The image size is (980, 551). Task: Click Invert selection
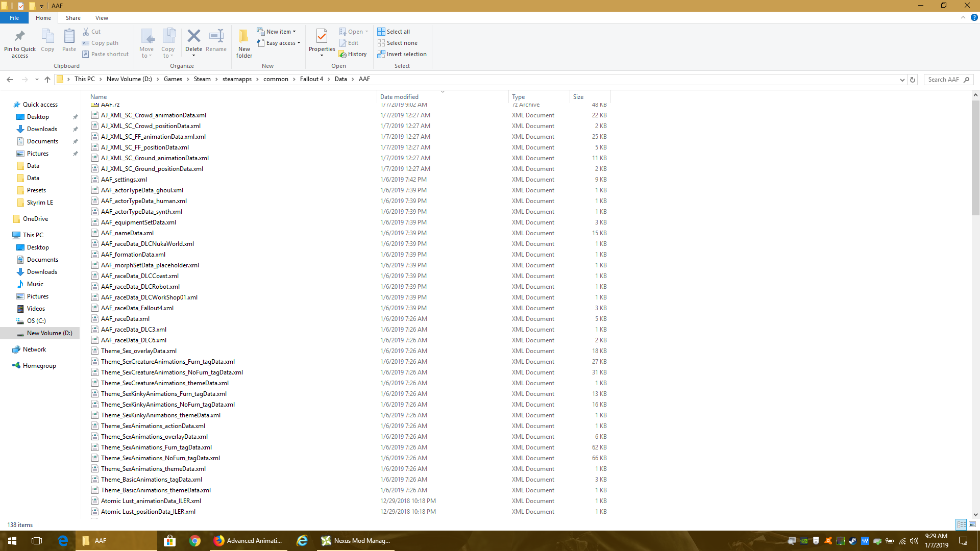pyautogui.click(x=402, y=54)
